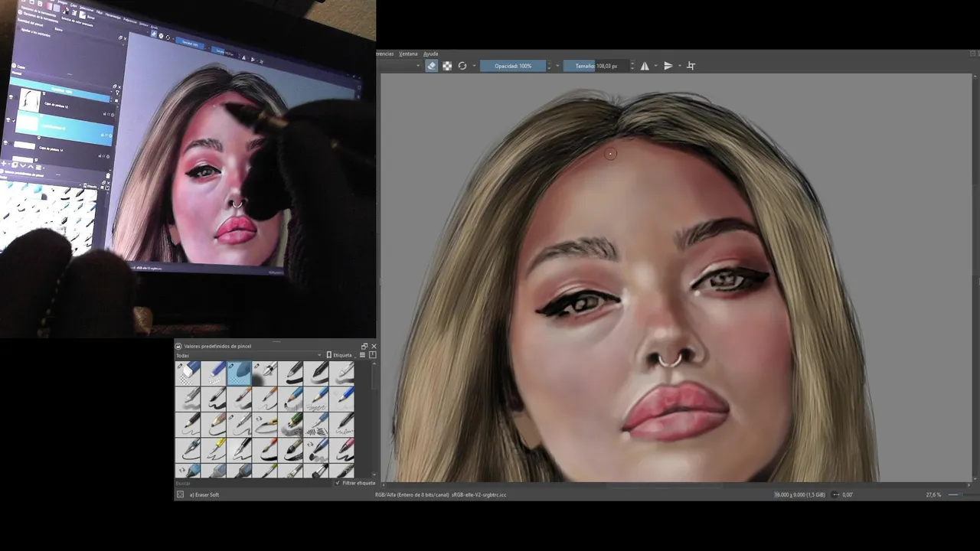Click scroll-down arrow of preset list
980x551 pixels.
point(374,474)
